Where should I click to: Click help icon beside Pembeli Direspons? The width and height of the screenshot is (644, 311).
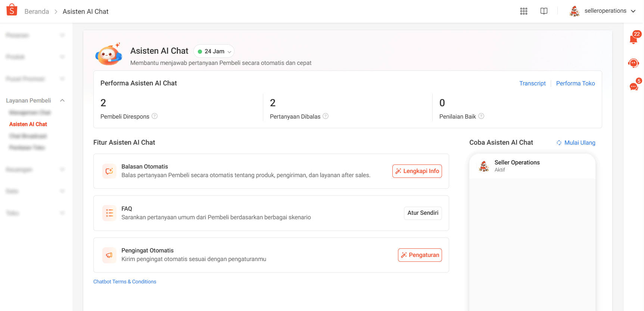[x=155, y=116]
